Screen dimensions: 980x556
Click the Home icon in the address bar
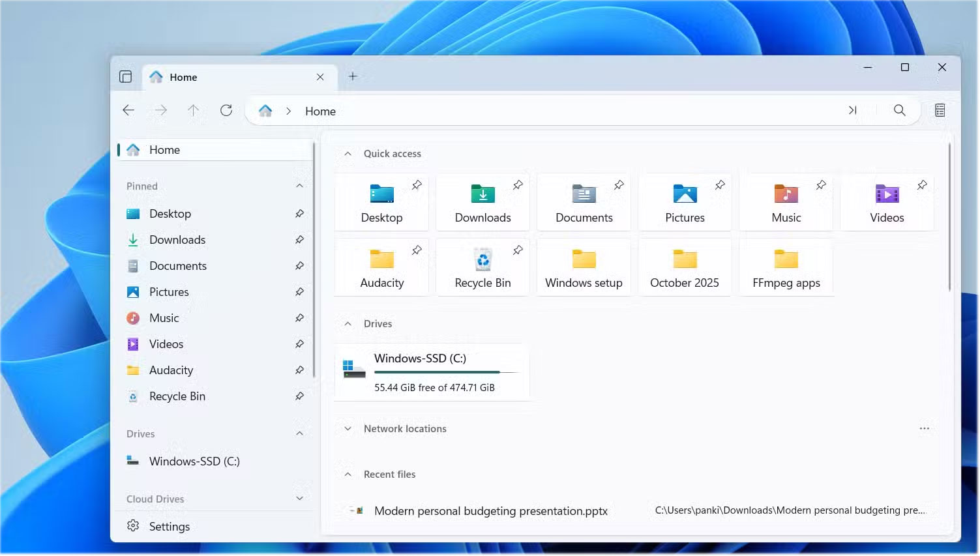pyautogui.click(x=265, y=111)
